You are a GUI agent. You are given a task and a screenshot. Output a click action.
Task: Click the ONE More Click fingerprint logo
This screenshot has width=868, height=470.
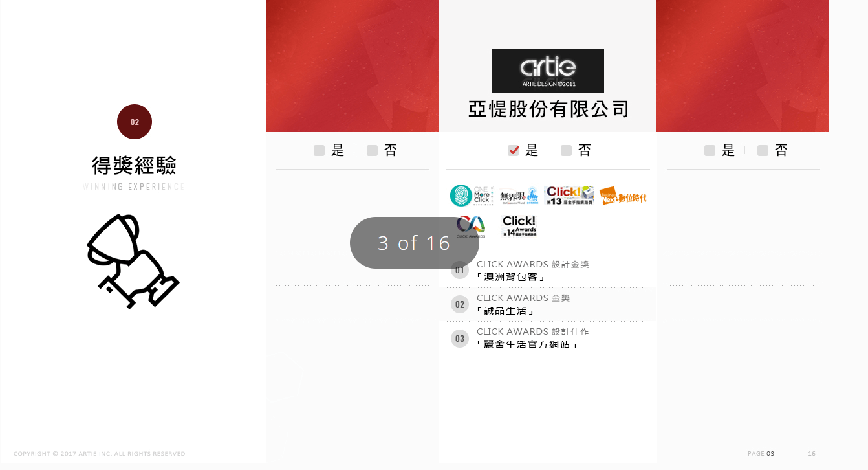(x=471, y=195)
